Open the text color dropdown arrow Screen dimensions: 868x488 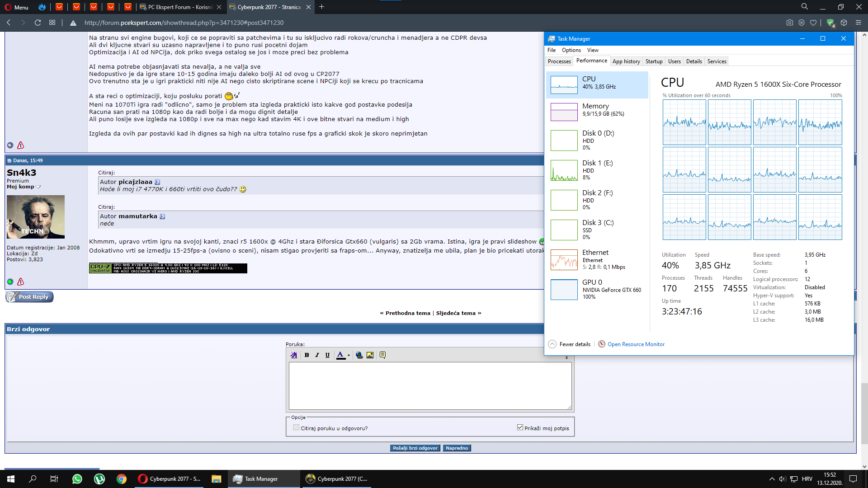click(349, 355)
